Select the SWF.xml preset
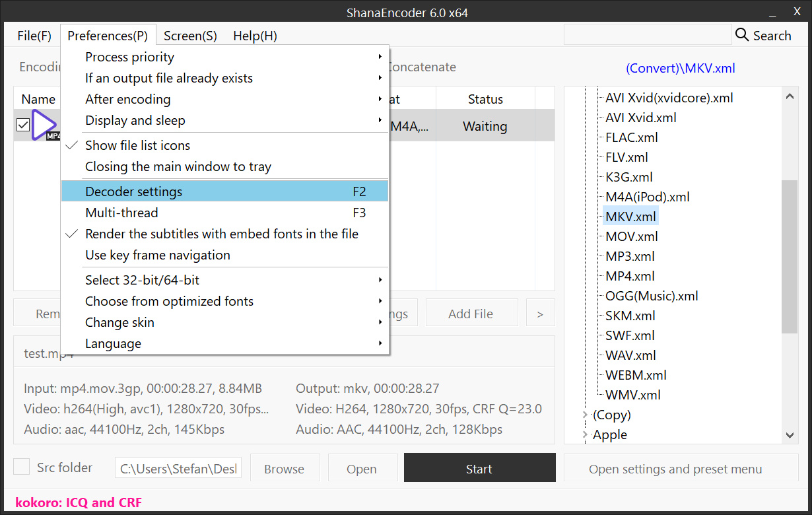The height and width of the screenshot is (515, 812). click(x=630, y=335)
